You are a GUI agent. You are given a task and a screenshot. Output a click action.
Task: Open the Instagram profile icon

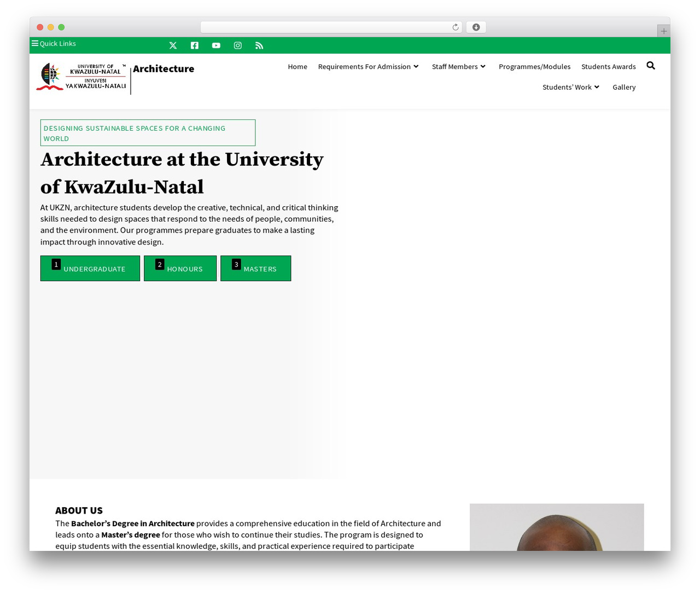pos(238,45)
